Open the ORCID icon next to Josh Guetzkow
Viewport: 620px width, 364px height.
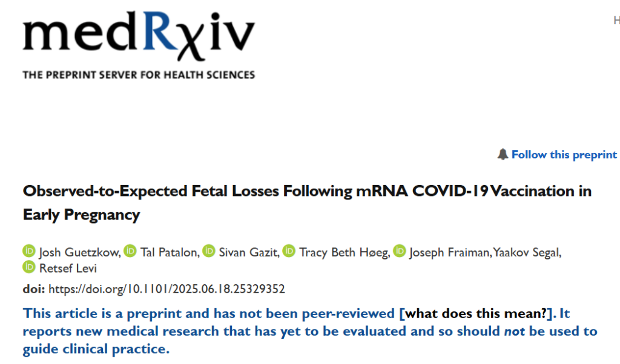coord(29,251)
